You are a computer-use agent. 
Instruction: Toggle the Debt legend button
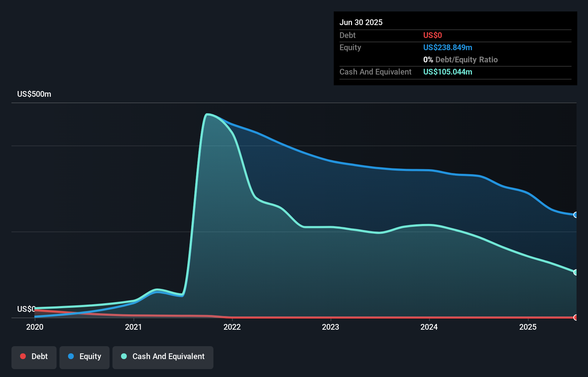pyautogui.click(x=34, y=357)
